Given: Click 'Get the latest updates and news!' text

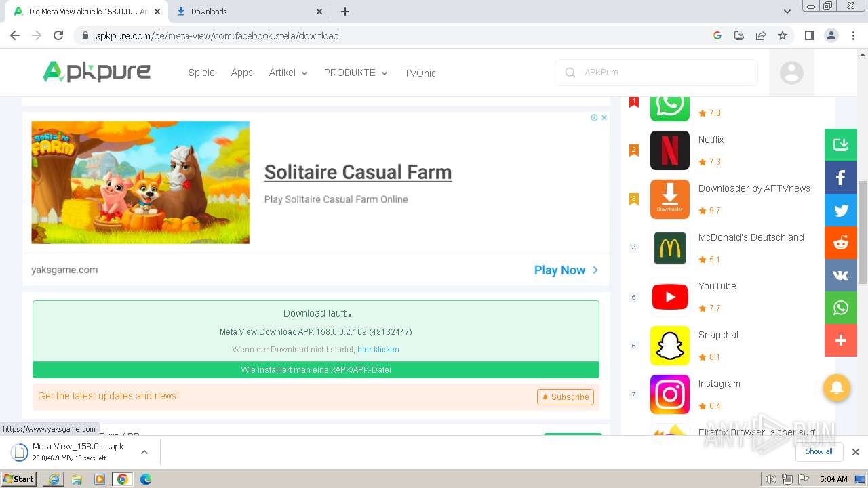Looking at the screenshot, I should (x=108, y=396).
